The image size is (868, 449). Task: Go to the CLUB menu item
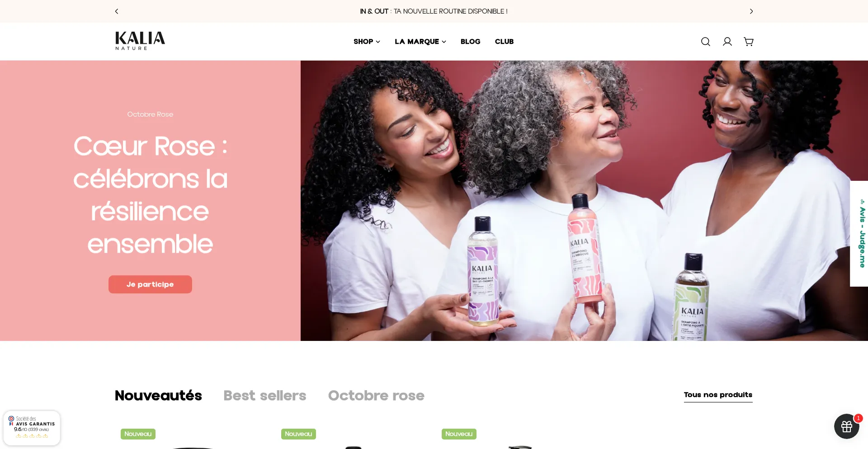click(x=504, y=42)
